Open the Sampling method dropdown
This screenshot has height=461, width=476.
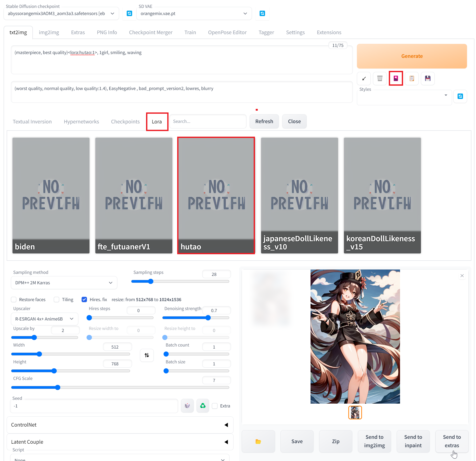pyautogui.click(x=64, y=283)
